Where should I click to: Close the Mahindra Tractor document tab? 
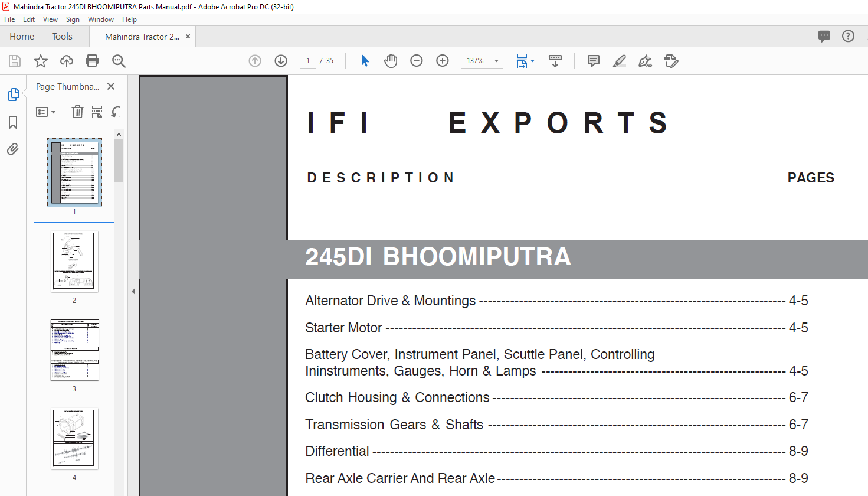tap(188, 36)
